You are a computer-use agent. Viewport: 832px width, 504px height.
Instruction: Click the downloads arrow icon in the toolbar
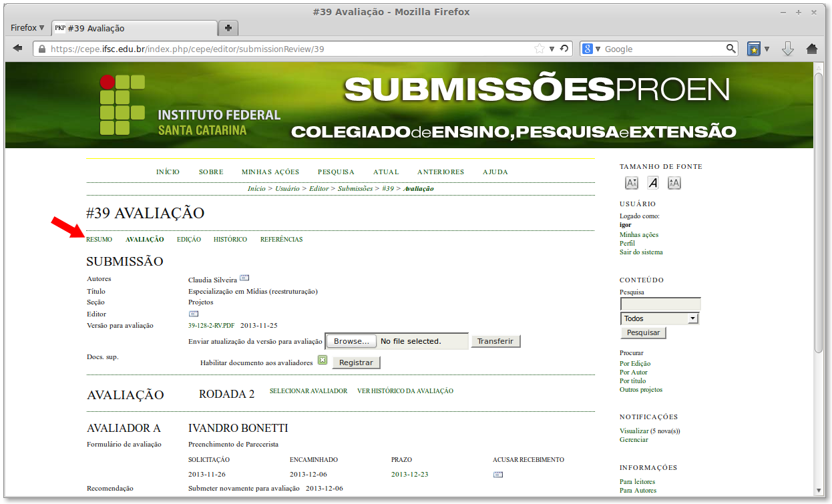click(x=788, y=48)
